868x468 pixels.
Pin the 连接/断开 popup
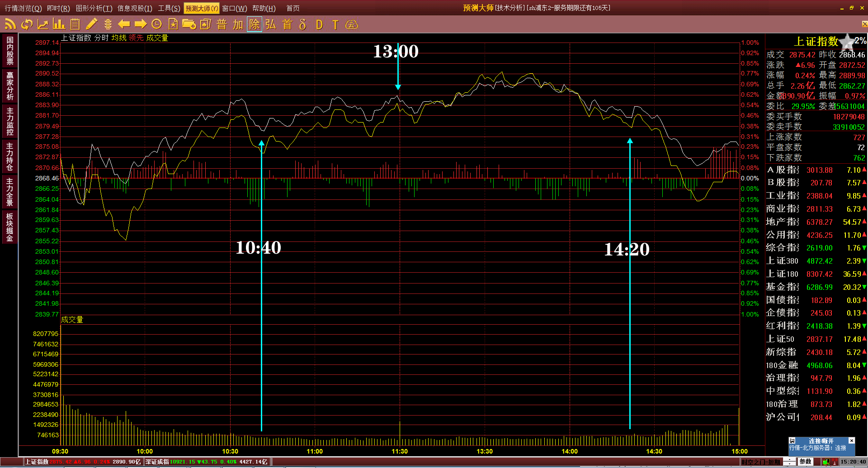[792, 440]
